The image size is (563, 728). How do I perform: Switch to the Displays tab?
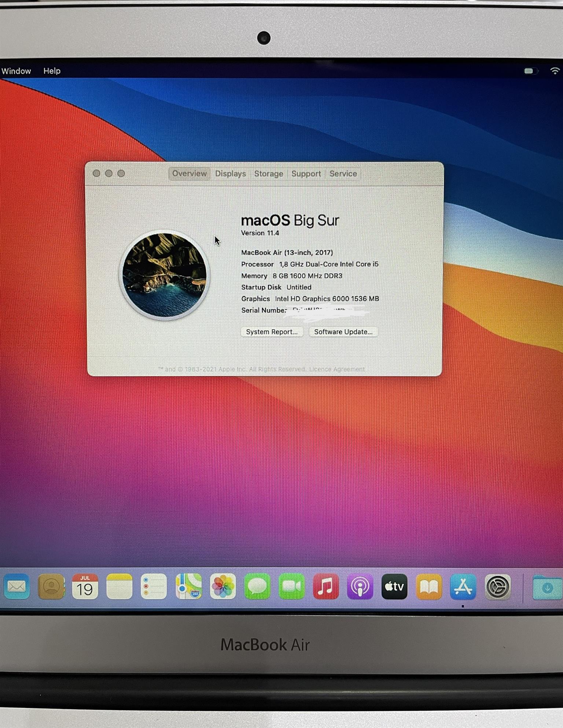click(x=230, y=174)
